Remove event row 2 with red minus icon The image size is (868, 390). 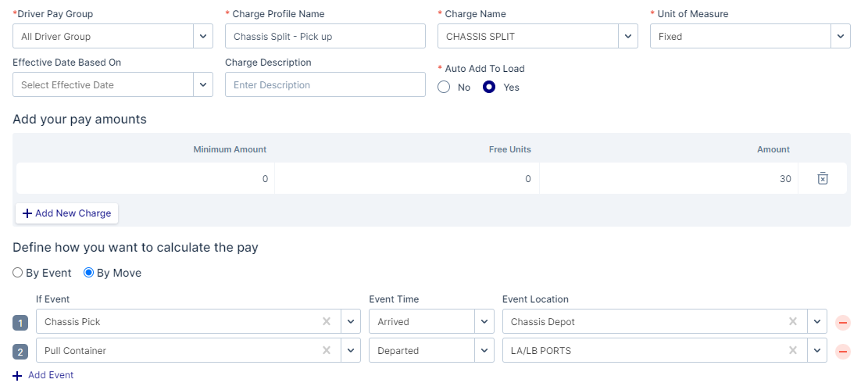pos(843,352)
